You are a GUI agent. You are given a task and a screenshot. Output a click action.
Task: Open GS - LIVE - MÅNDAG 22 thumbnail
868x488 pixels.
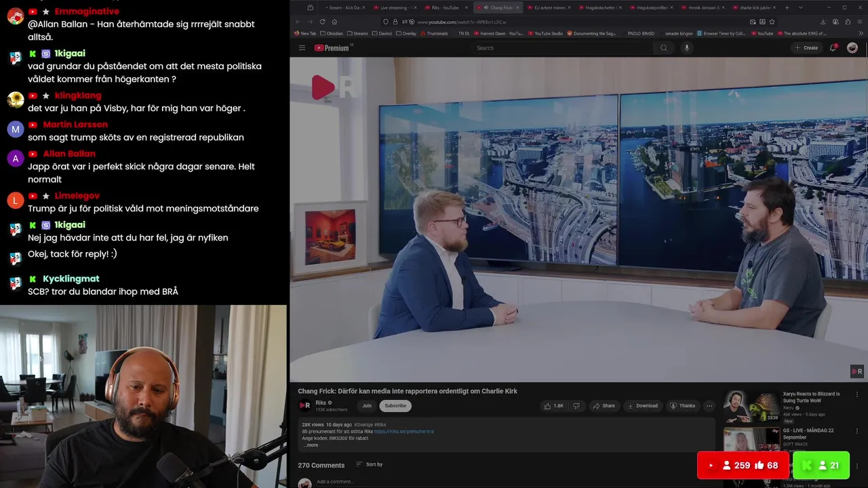(751, 441)
